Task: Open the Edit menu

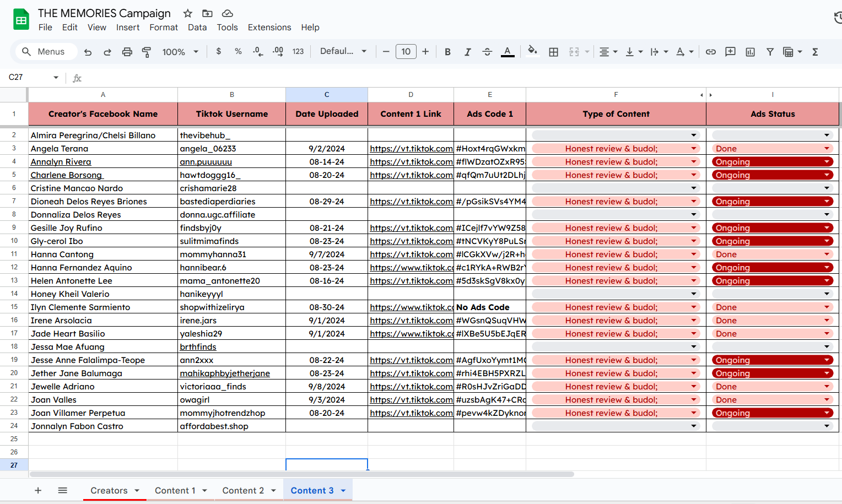Action: coord(70,28)
